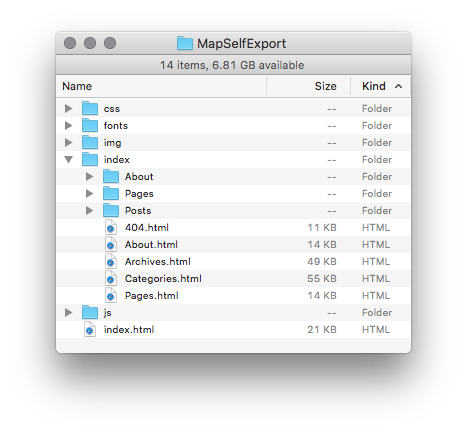
Task: Expand the About subfolder triangle
Action: [90, 176]
